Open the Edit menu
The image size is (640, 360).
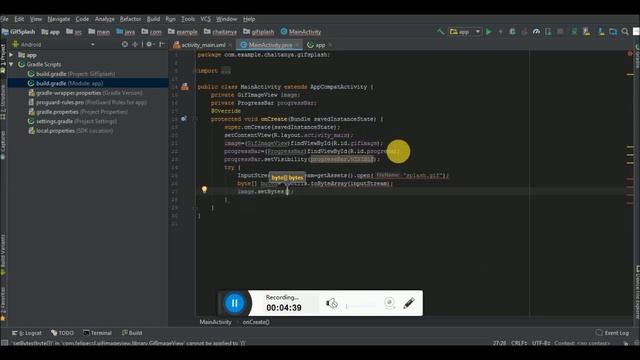tap(19, 19)
